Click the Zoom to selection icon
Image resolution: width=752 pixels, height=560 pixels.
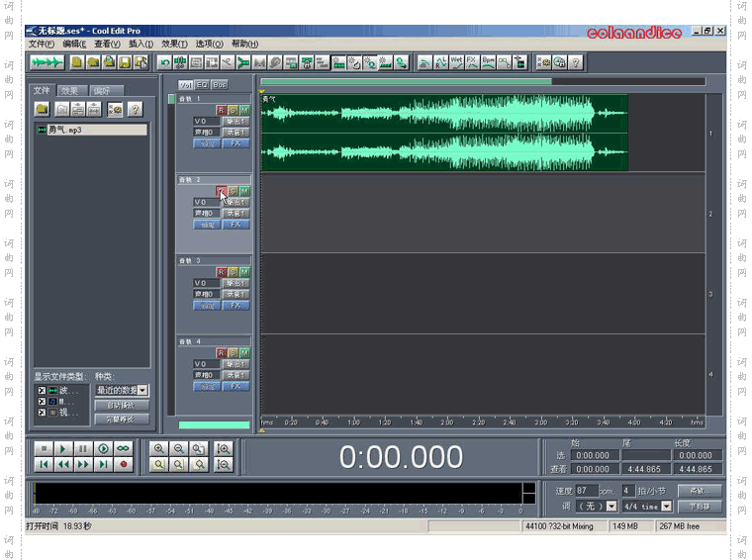158,465
